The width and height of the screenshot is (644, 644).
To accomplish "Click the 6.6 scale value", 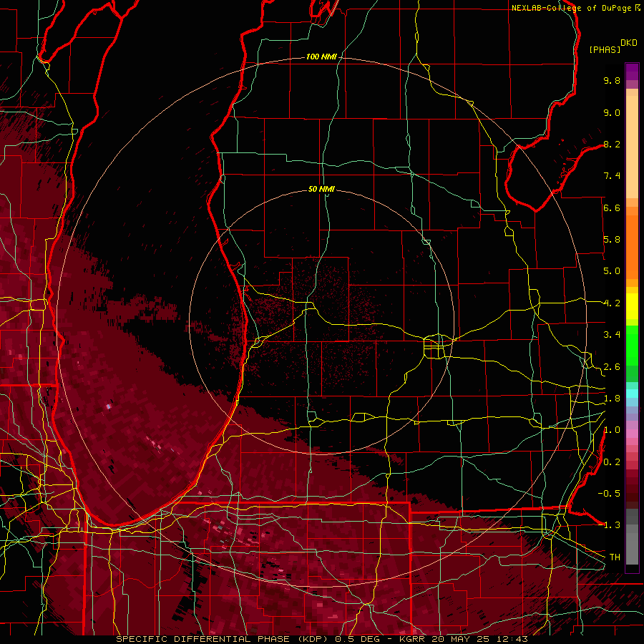I will (612, 208).
